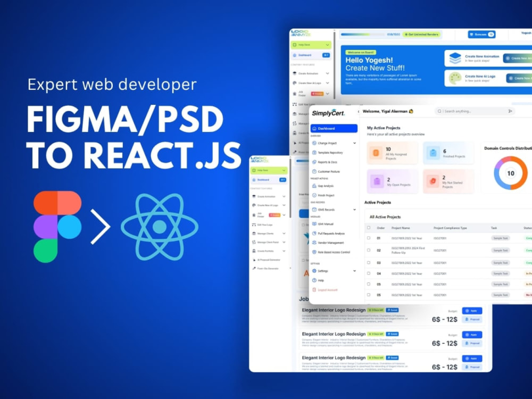Expand Create Portfolio in lower Logo Animyze window
This screenshot has height=399, width=532.
click(284, 251)
